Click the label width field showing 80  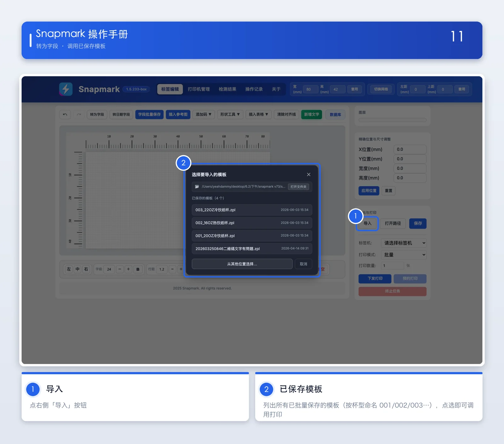pos(311,89)
